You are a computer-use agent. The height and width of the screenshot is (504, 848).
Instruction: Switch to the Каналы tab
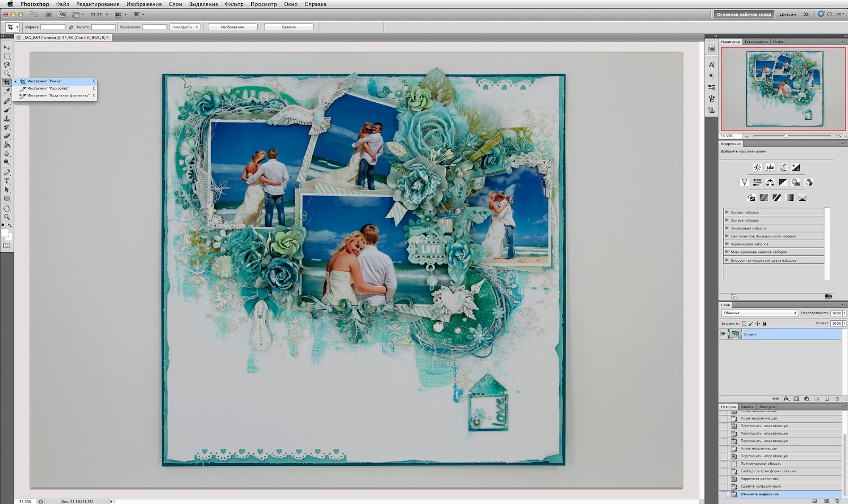point(747,407)
